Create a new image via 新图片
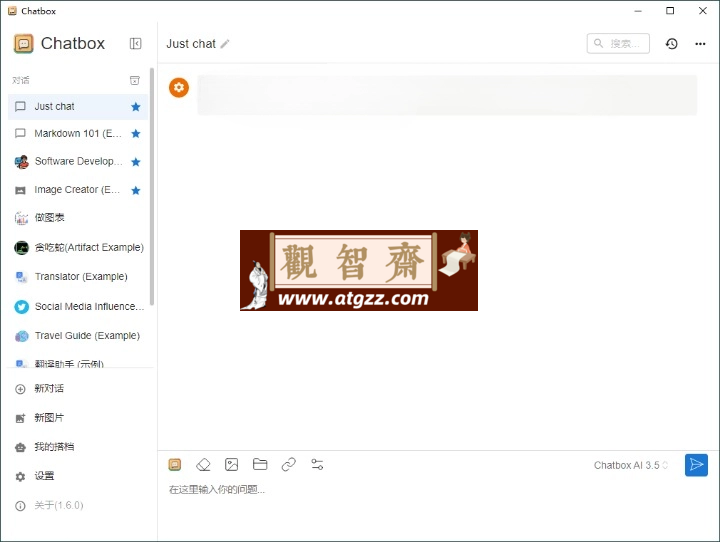 point(78,418)
